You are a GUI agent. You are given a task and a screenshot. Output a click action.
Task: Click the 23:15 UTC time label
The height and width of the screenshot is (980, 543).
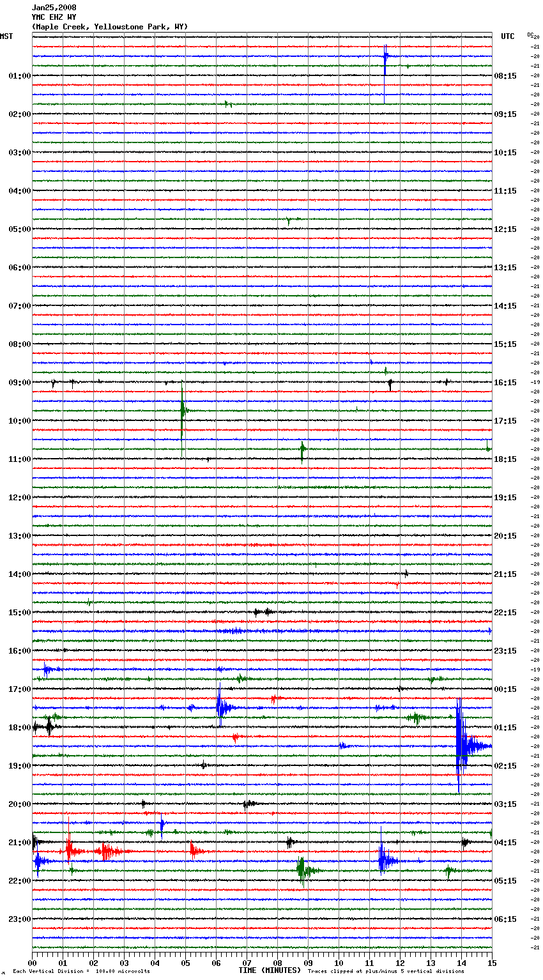[505, 651]
